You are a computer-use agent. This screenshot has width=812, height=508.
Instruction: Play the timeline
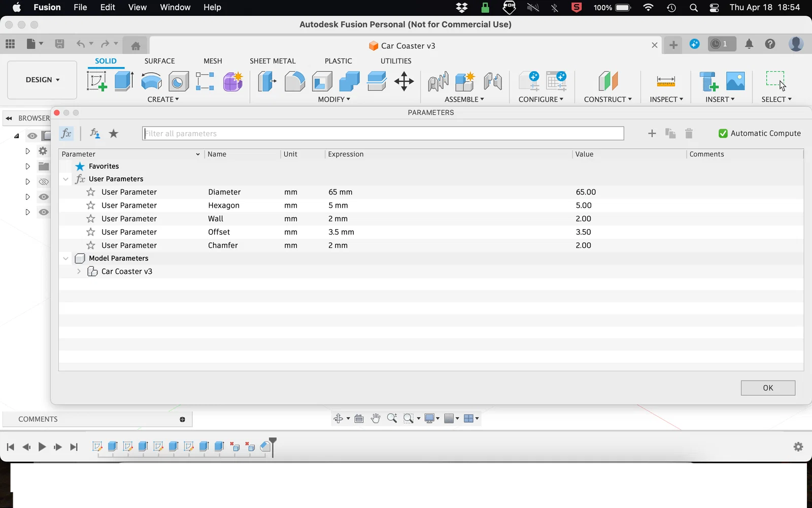[x=42, y=447]
